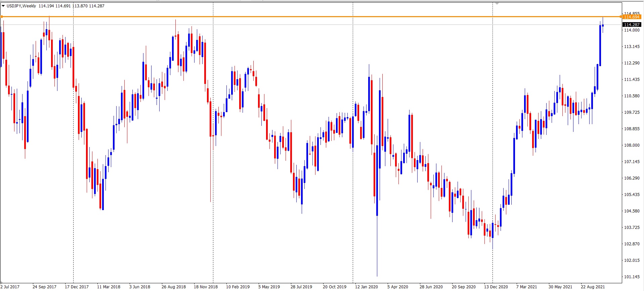Select the grey chart shift triangle marker
Screen dimensions: 644x291
(497, 3)
